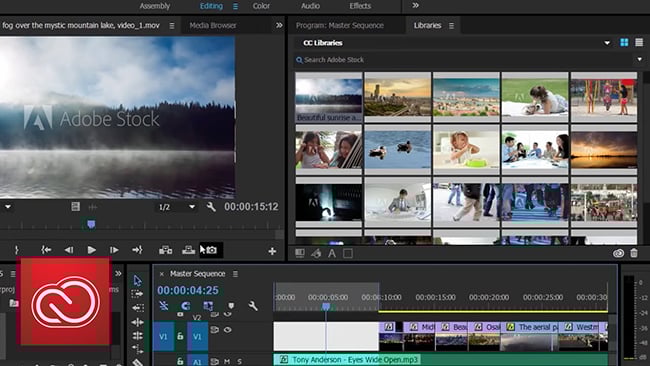Image resolution: width=650 pixels, height=366 pixels.
Task: Click the Overwrite edit icon in Source monitor
Action: (189, 250)
